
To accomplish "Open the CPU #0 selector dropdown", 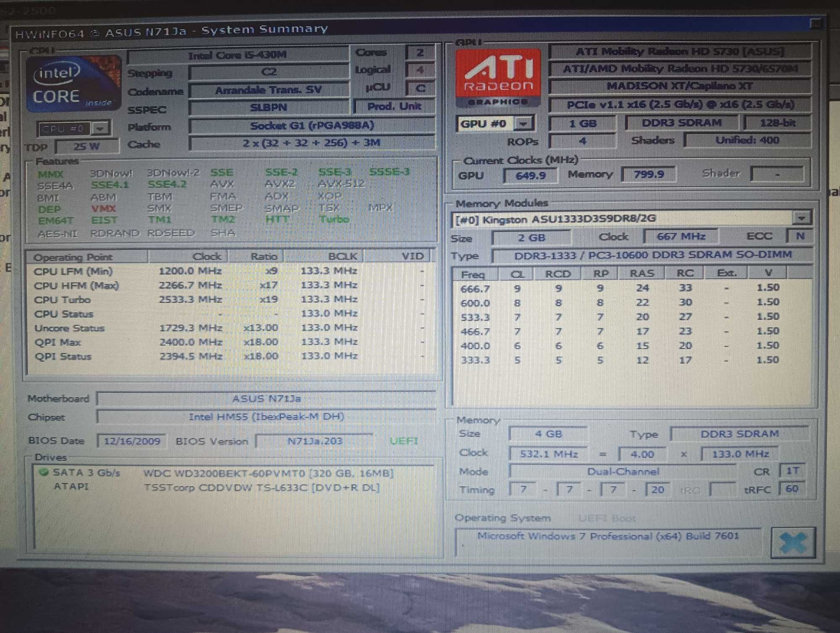I will click(100, 128).
